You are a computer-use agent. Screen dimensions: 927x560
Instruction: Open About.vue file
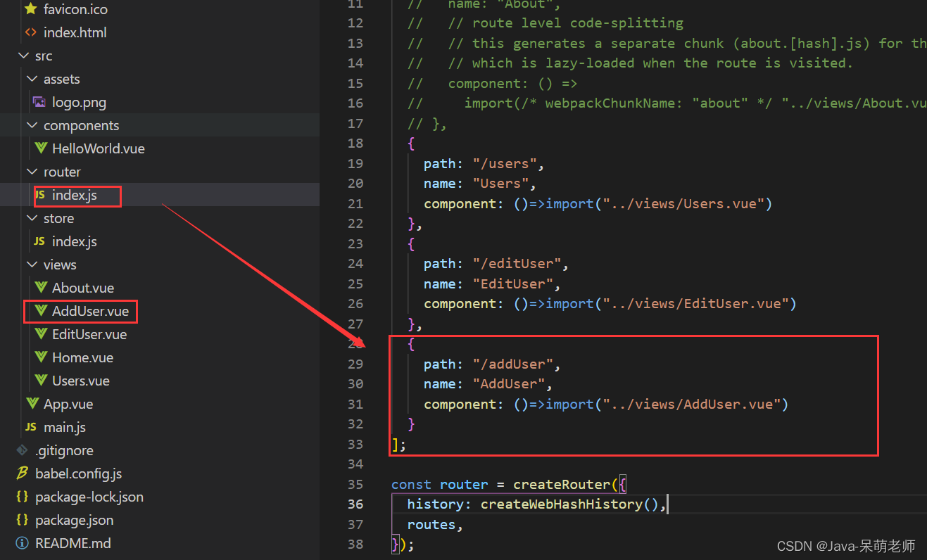(x=83, y=288)
